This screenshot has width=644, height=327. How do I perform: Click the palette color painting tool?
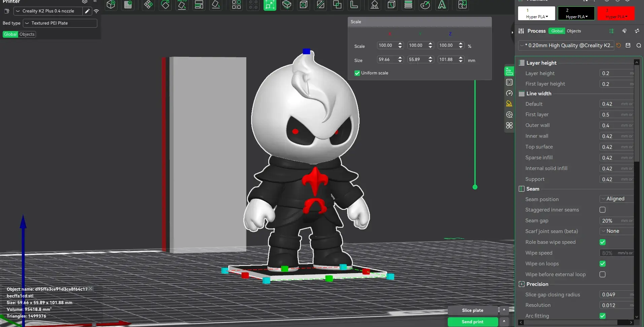(425, 5)
